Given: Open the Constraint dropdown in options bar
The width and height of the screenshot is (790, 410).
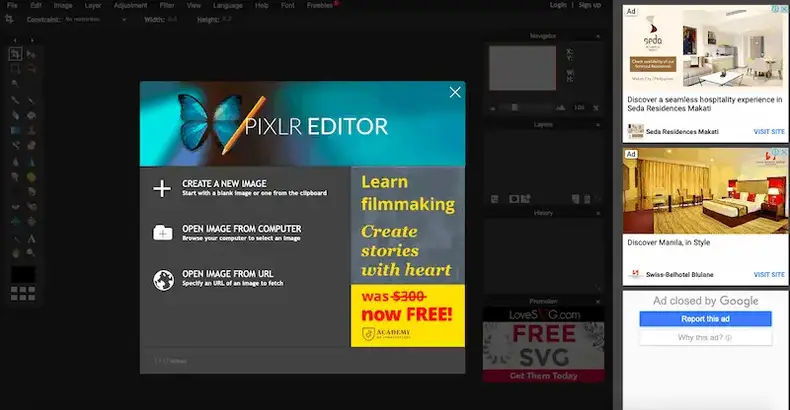Looking at the screenshot, I should [x=96, y=19].
